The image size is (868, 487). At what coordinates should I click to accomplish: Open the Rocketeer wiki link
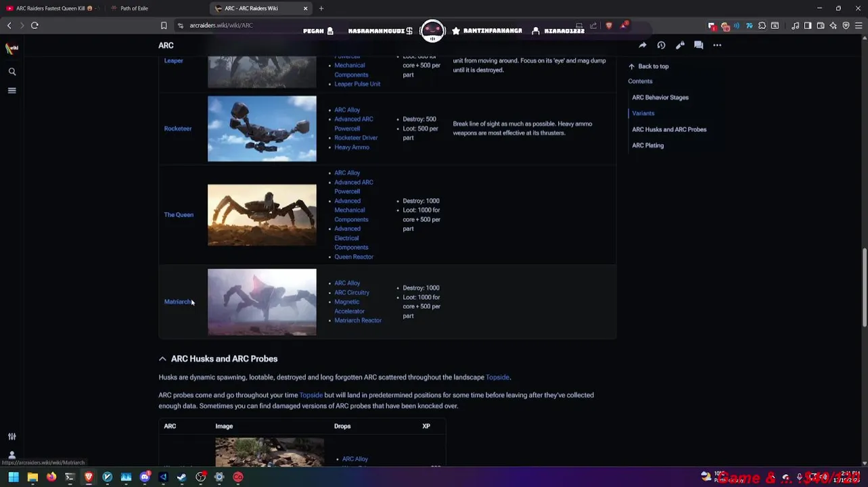tap(178, 129)
